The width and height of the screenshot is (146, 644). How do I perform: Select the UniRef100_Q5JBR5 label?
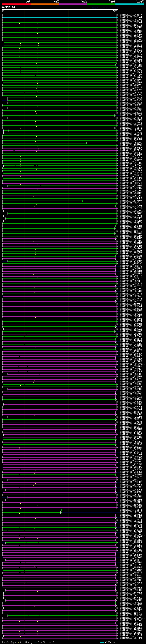[x=131, y=555]
